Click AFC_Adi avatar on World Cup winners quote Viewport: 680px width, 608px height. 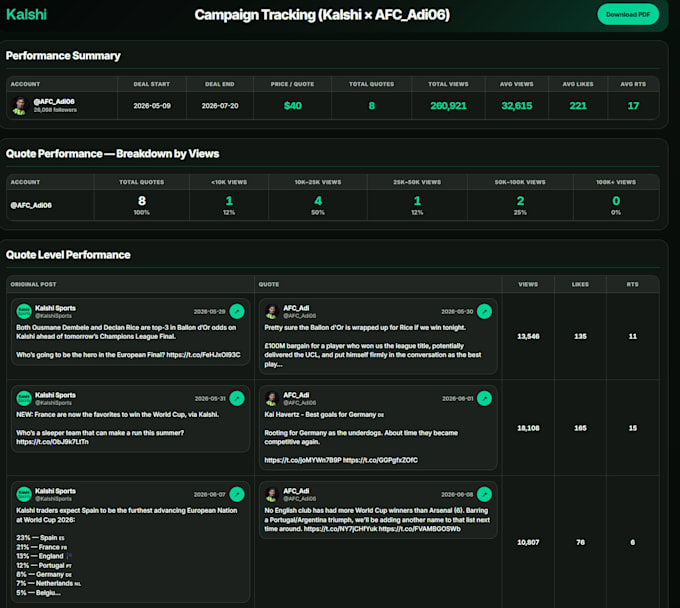click(272, 494)
